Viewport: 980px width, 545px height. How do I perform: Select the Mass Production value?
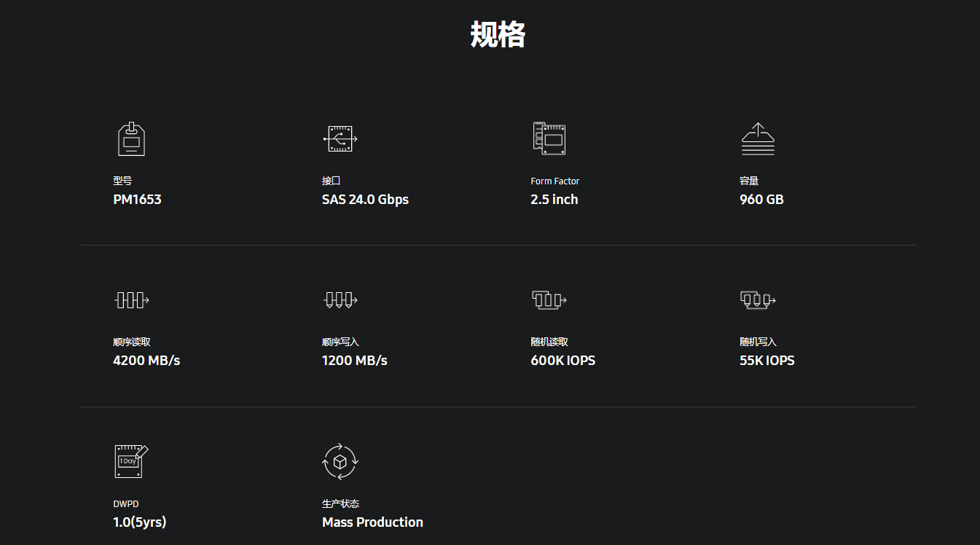coord(372,522)
